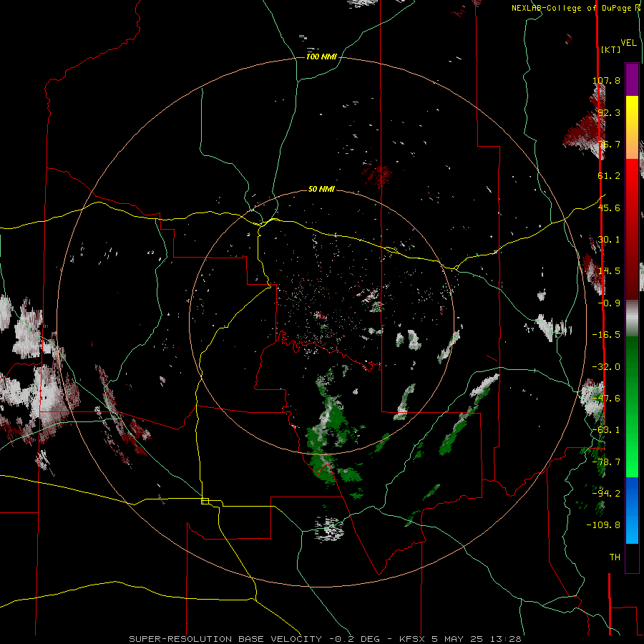Click the 100 NMI range ring label
Image resolution: width=644 pixels, height=644 pixels.
[x=321, y=57]
